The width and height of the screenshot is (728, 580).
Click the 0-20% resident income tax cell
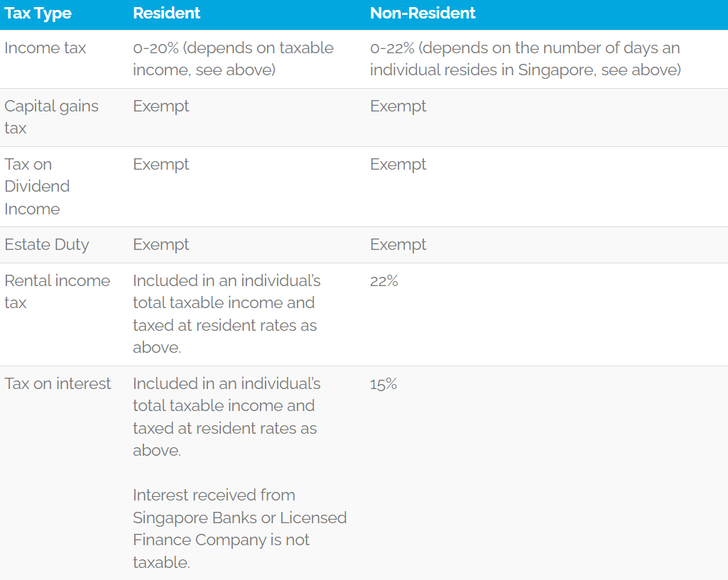(233, 59)
